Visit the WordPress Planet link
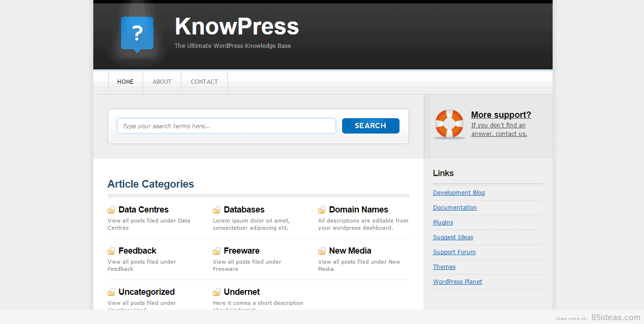 (457, 282)
